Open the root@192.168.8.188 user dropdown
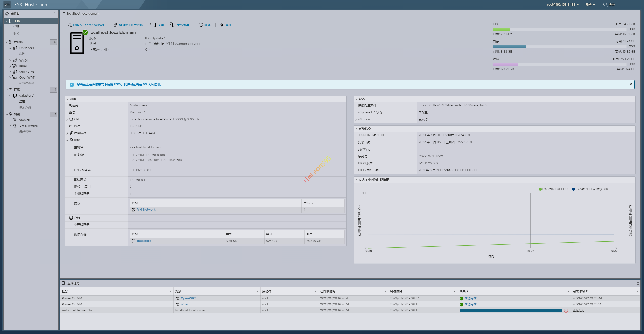This screenshot has width=644, height=334. [x=562, y=5]
